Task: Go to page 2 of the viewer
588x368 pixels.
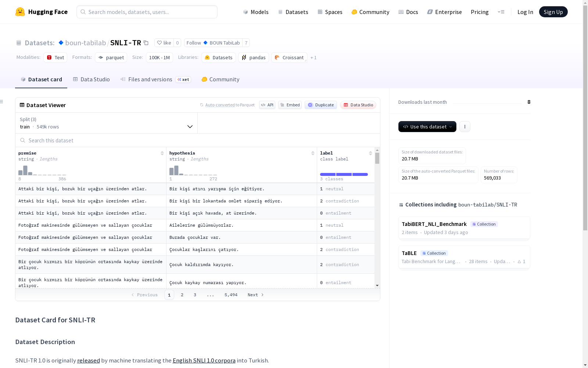Action: (182, 295)
